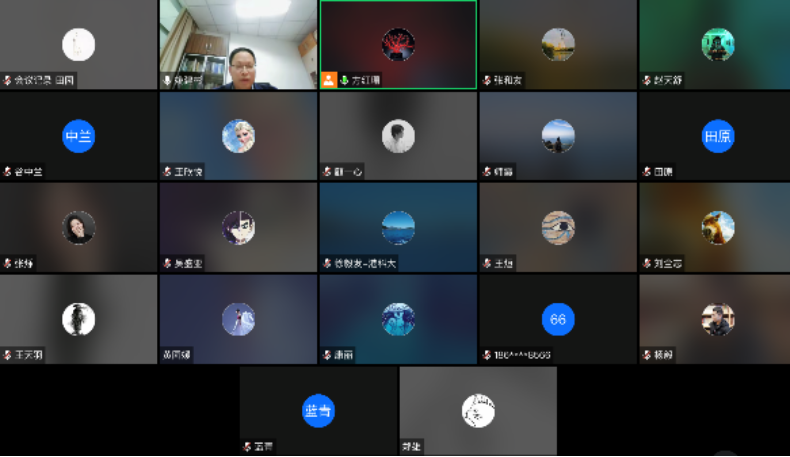The height and width of the screenshot is (457, 790).
Task: Click the orange host icon on the green-bordered tile
Action: [x=329, y=80]
